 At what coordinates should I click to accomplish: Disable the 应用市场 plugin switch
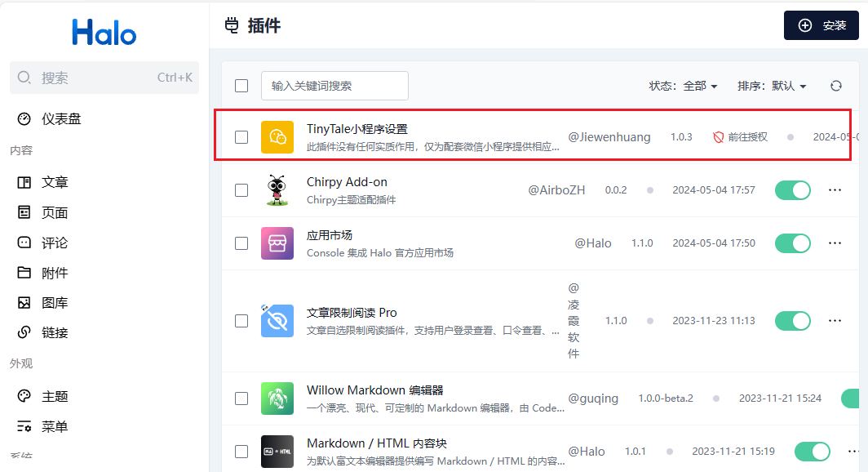point(793,243)
